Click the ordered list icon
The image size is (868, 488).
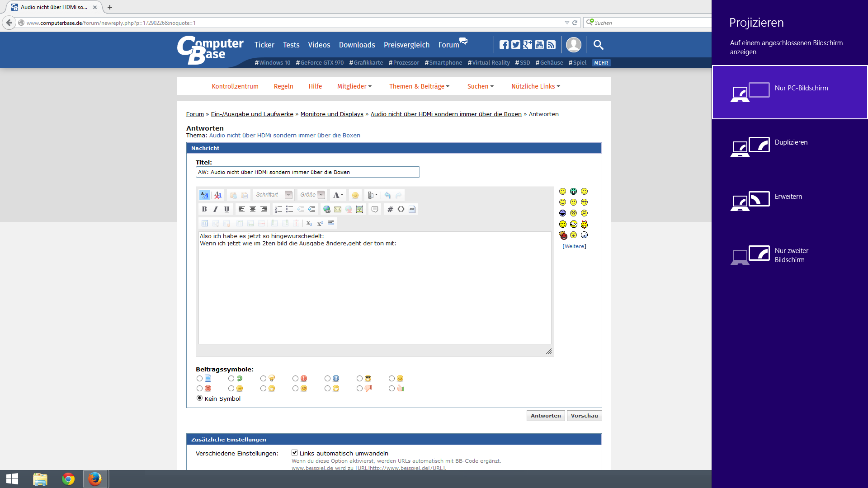[278, 209]
